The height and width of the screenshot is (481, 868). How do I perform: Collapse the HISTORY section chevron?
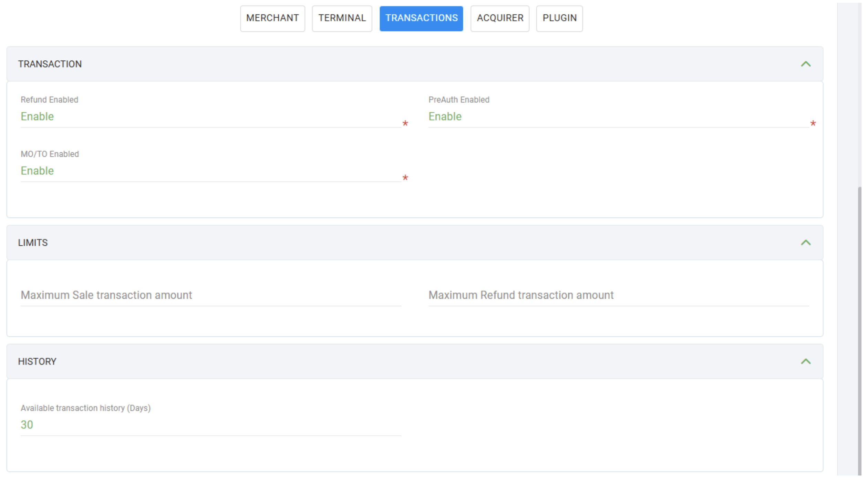pyautogui.click(x=805, y=362)
